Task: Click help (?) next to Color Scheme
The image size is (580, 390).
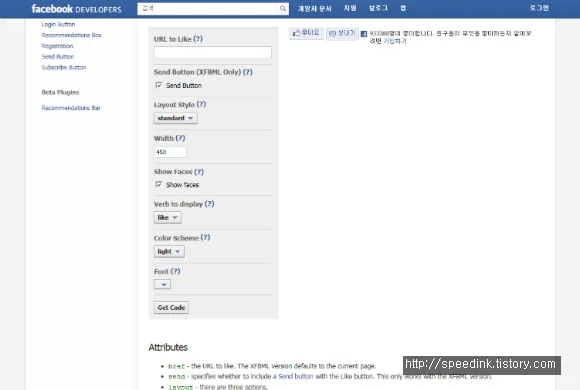Action: 205,238
